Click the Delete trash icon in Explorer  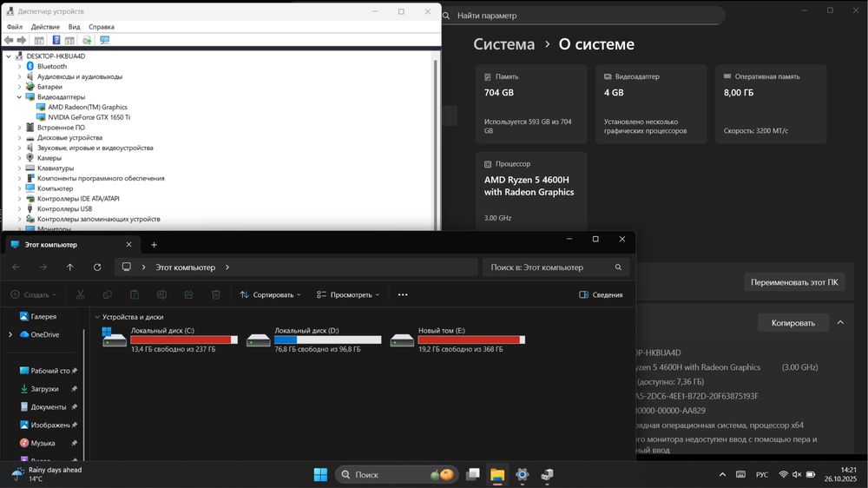(216, 294)
